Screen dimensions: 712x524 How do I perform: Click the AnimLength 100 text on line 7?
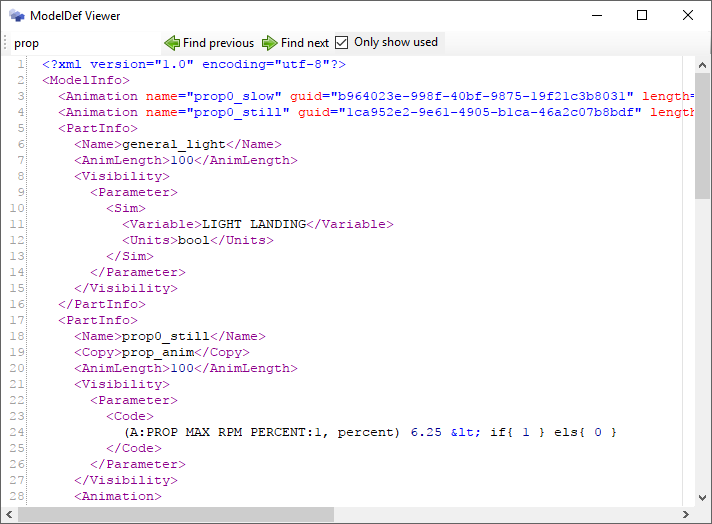(x=186, y=160)
